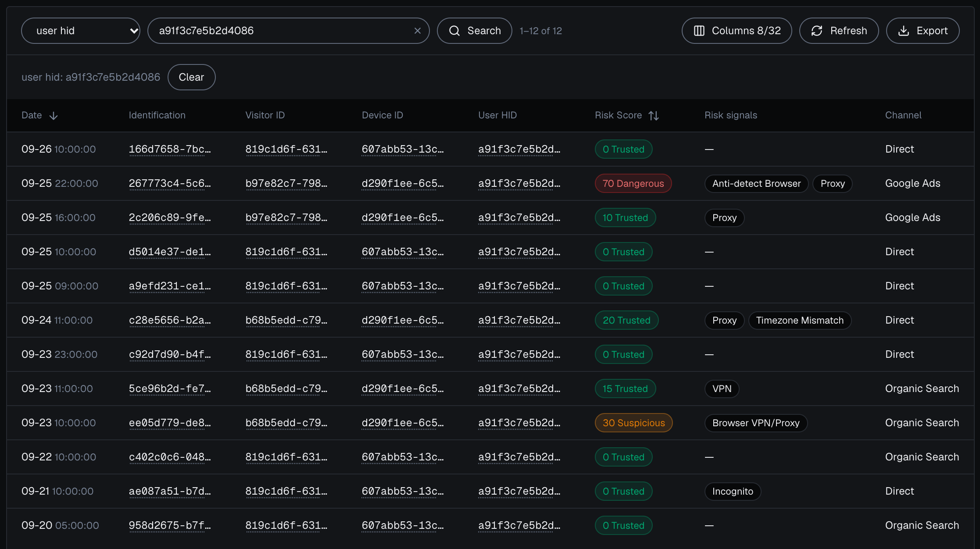Open User HID in the 09-26 10:00:00 row
The height and width of the screenshot is (549, 980).
coord(519,149)
